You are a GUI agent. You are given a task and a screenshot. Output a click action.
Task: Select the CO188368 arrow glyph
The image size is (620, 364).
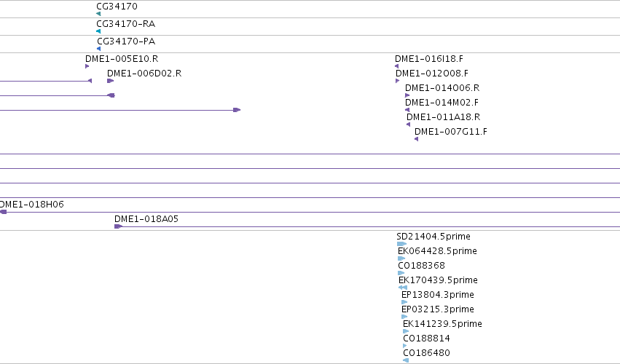pos(401,273)
